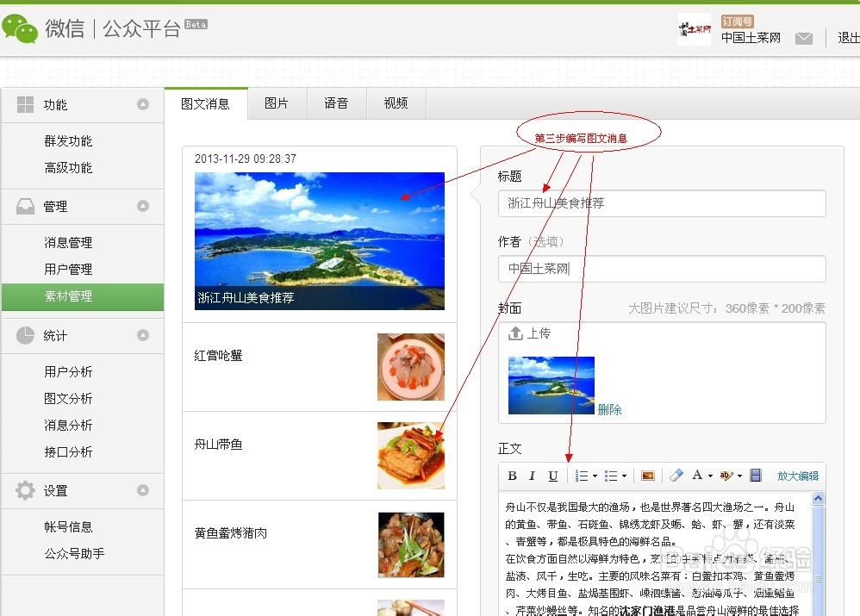The height and width of the screenshot is (616, 860).
Task: Apply underline formatting in the editor
Action: pyautogui.click(x=552, y=475)
